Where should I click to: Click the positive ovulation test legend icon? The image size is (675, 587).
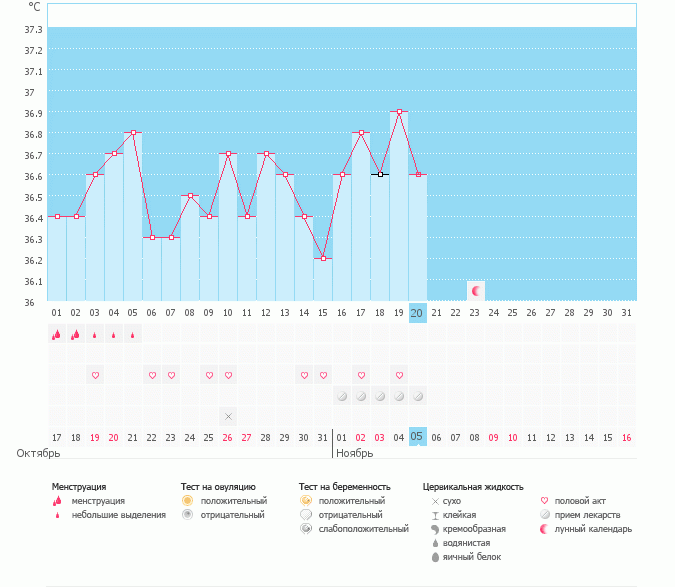point(186,500)
